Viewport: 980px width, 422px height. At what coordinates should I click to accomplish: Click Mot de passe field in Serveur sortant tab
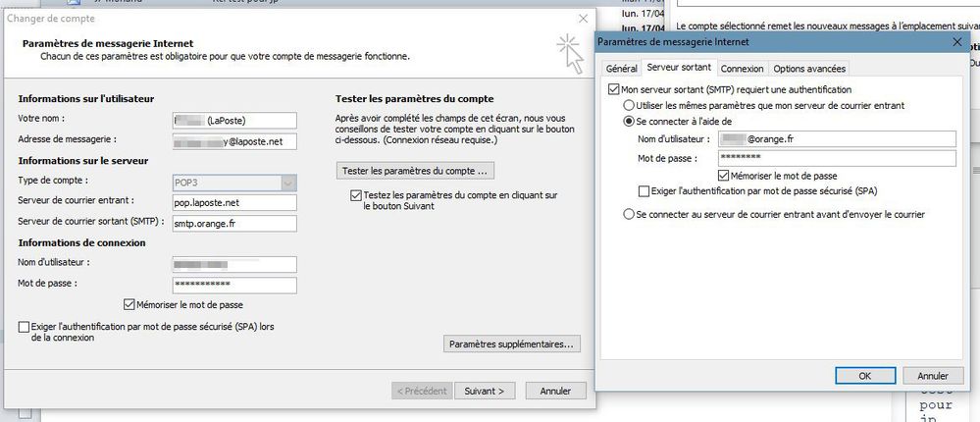tap(838, 158)
